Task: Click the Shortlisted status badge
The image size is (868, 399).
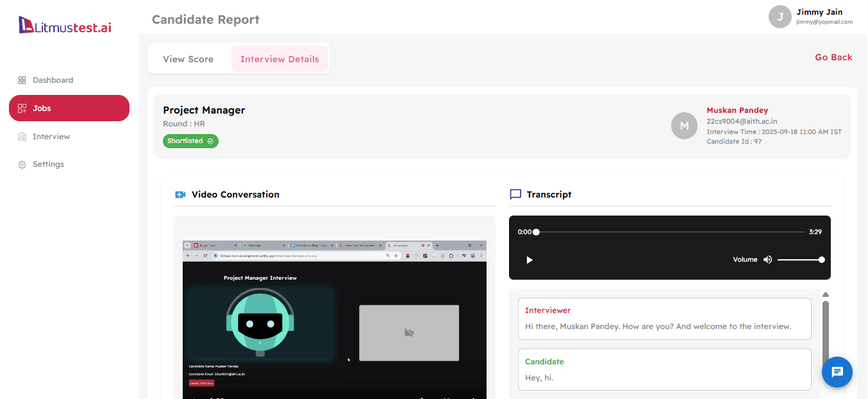Action: coord(190,140)
